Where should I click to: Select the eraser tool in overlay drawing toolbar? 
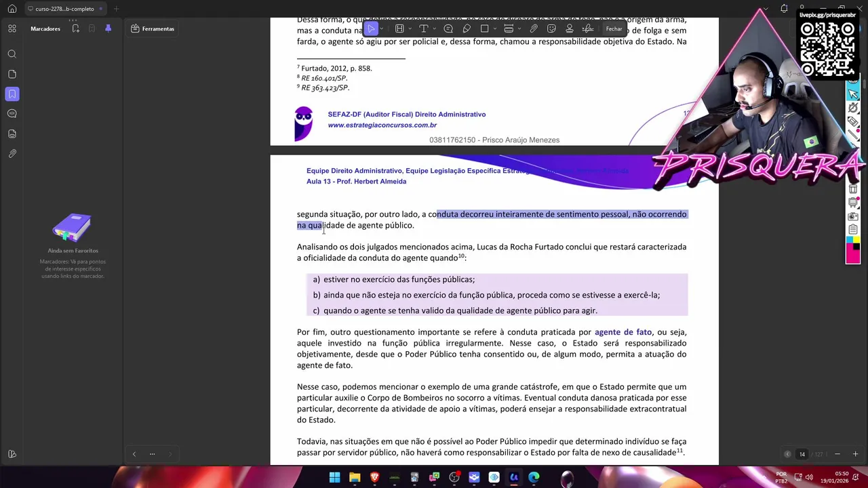pyautogui.click(x=853, y=121)
